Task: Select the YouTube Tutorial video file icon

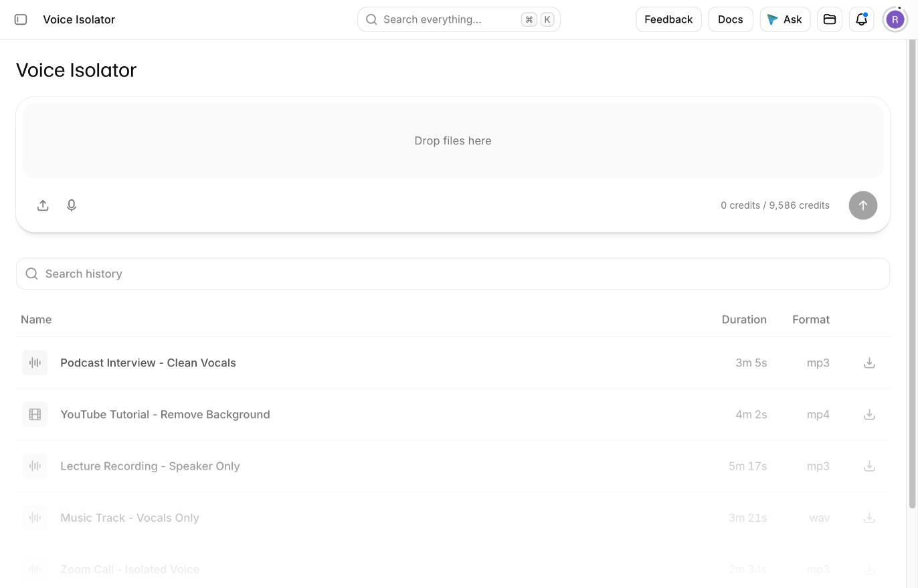Action: [x=35, y=414]
